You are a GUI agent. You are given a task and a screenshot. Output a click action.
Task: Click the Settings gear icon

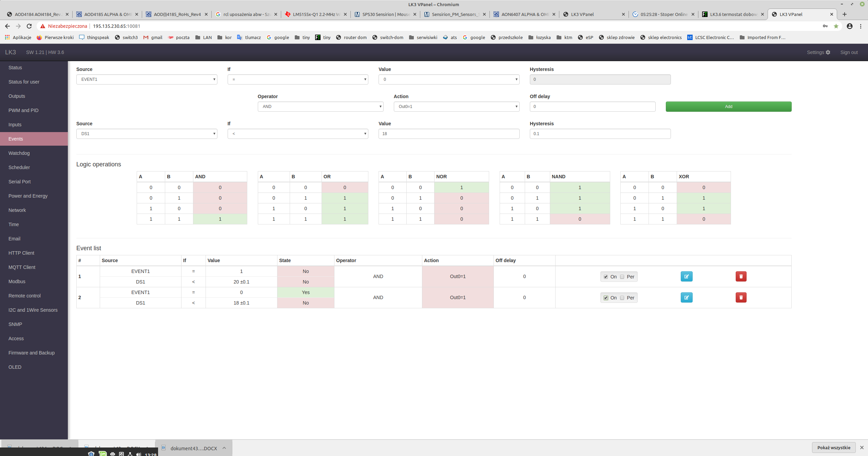pos(828,52)
